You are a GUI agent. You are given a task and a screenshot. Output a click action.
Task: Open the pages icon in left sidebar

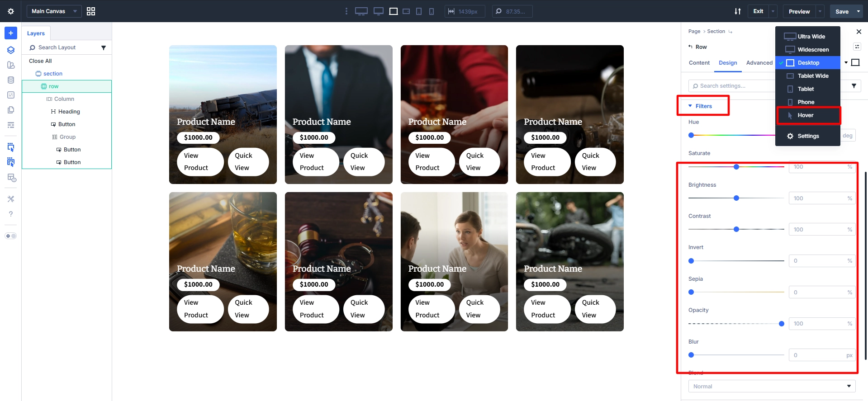tap(11, 110)
